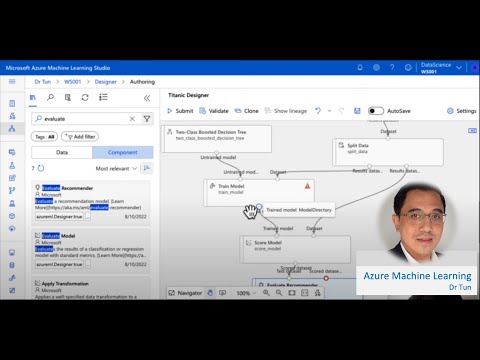This screenshot has width=480, height=360.
Task: Select the Apply Transformation component card
Action: (91, 289)
